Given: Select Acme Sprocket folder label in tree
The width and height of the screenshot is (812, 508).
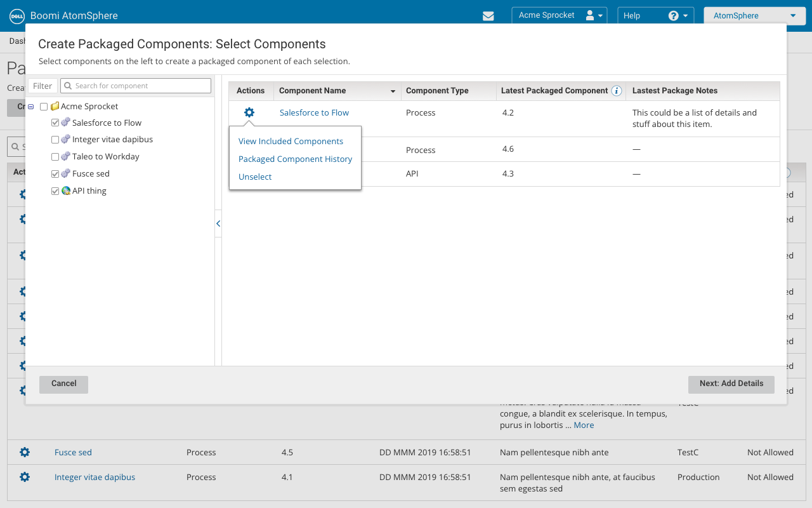Looking at the screenshot, I should point(89,106).
